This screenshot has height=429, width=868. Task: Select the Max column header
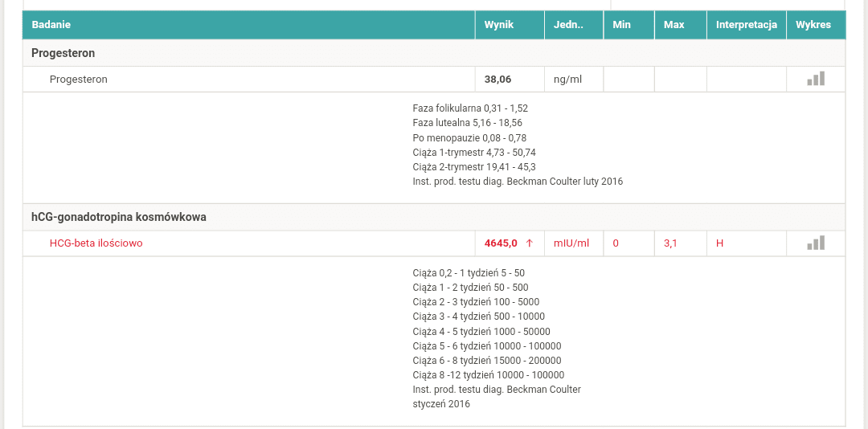[x=674, y=25]
